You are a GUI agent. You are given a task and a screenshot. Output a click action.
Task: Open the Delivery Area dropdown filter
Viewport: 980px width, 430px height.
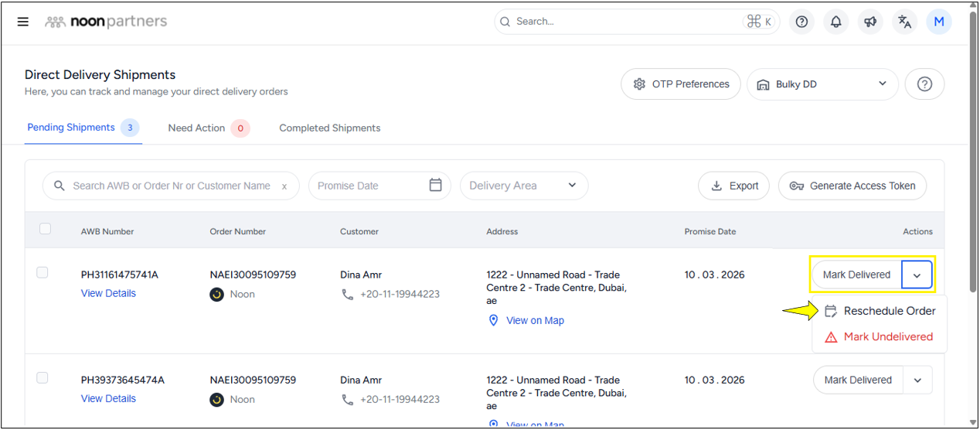click(x=523, y=186)
